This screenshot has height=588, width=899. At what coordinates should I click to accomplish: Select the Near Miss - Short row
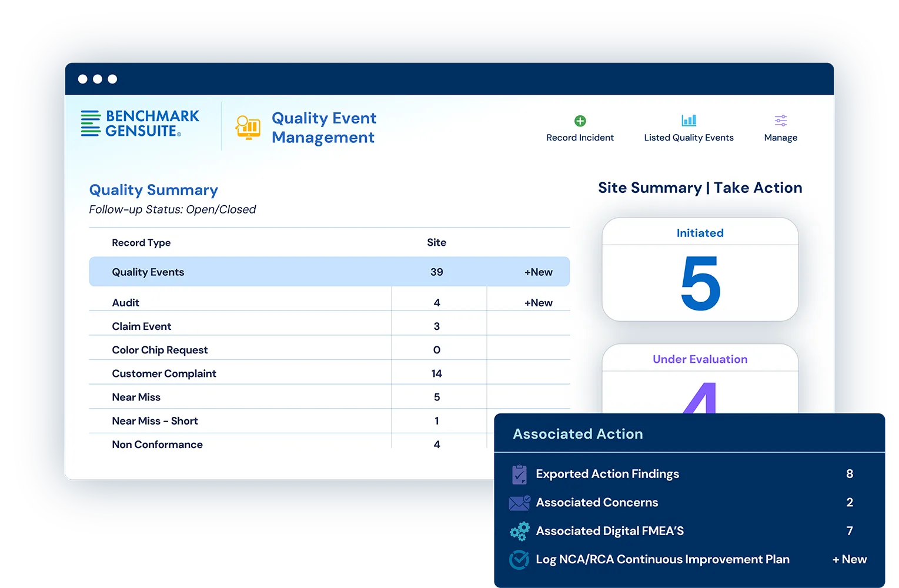tap(291, 421)
